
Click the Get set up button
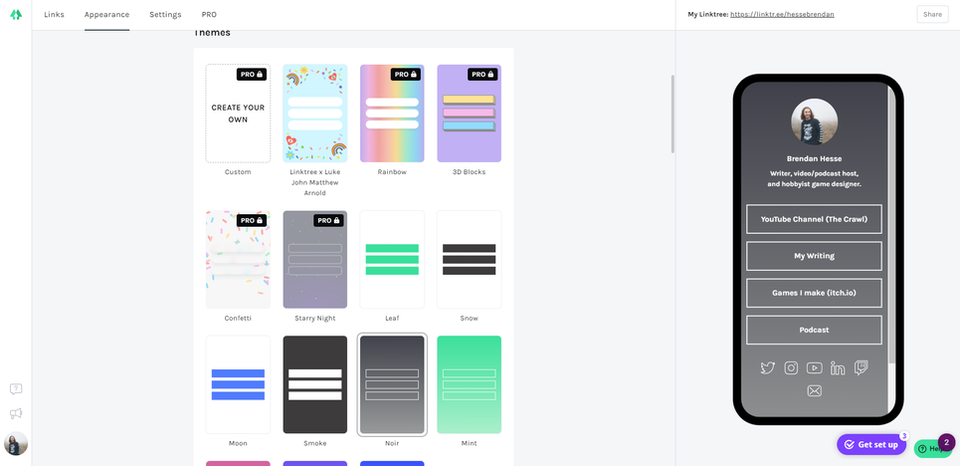[871, 444]
